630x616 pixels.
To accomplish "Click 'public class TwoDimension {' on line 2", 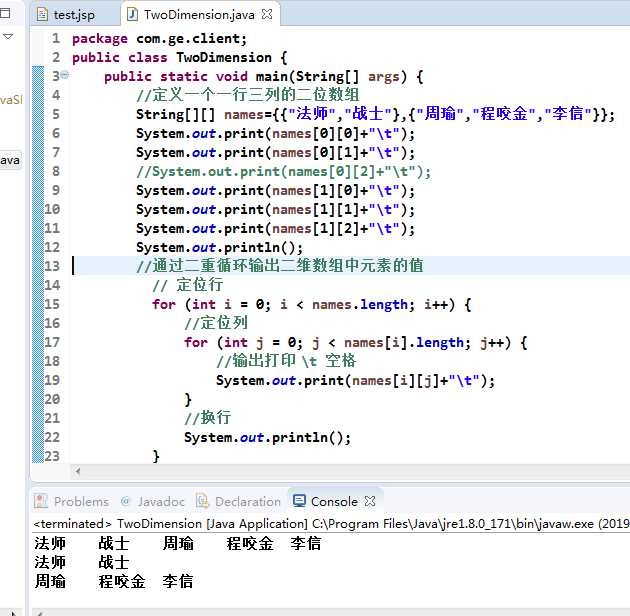I will pos(180,58).
